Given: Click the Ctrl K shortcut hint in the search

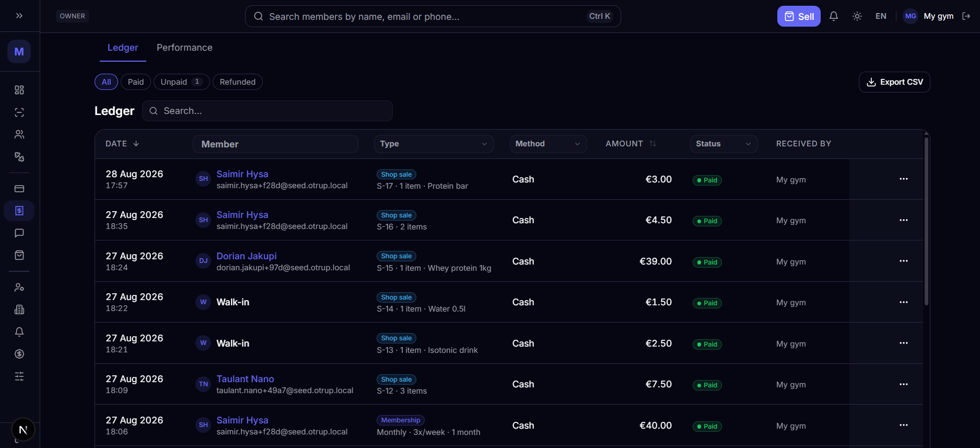Looking at the screenshot, I should tap(600, 16).
